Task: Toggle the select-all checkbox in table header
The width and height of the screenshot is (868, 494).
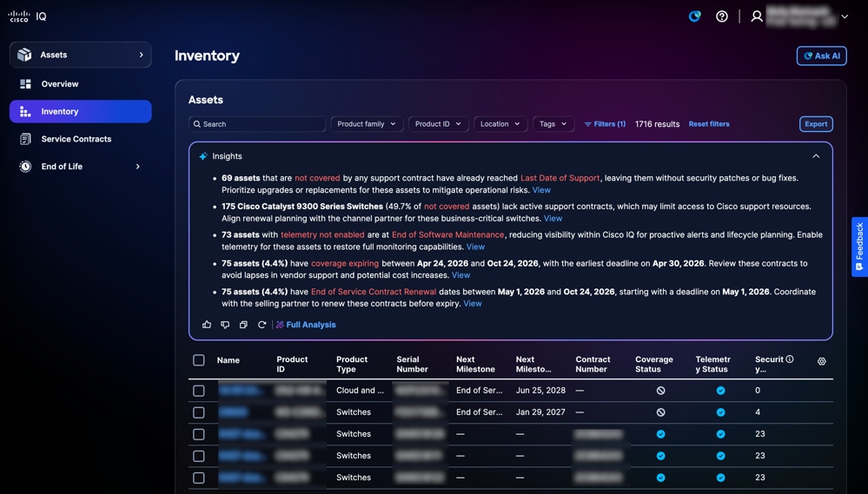Action: (199, 360)
